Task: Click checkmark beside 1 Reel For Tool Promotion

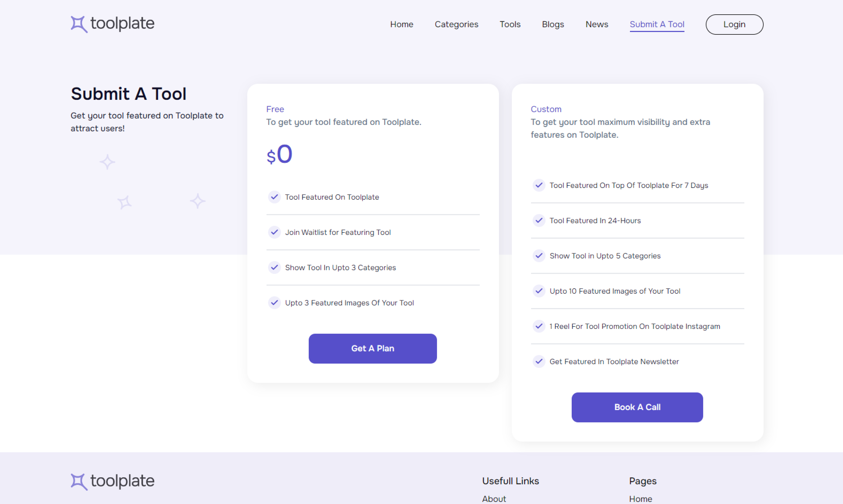Action: (x=539, y=326)
